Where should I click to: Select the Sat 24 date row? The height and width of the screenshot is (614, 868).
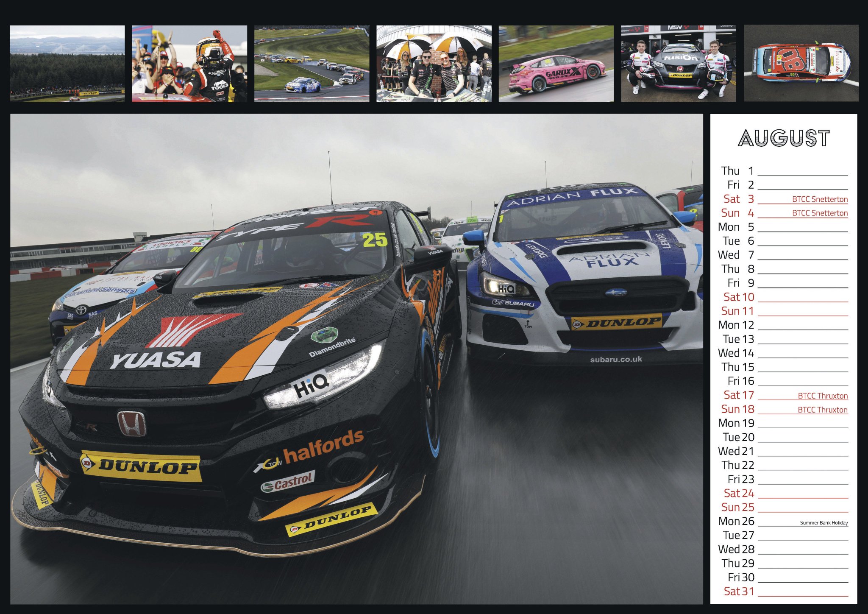(x=785, y=493)
